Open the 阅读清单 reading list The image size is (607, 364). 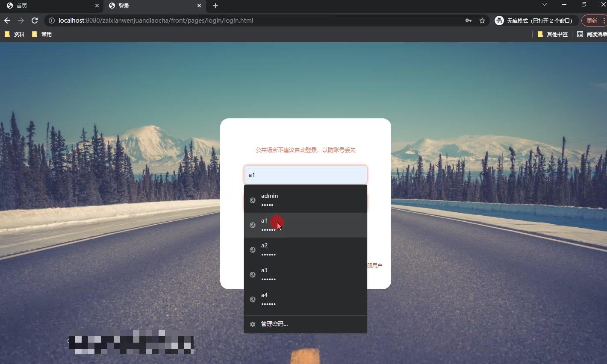(592, 34)
